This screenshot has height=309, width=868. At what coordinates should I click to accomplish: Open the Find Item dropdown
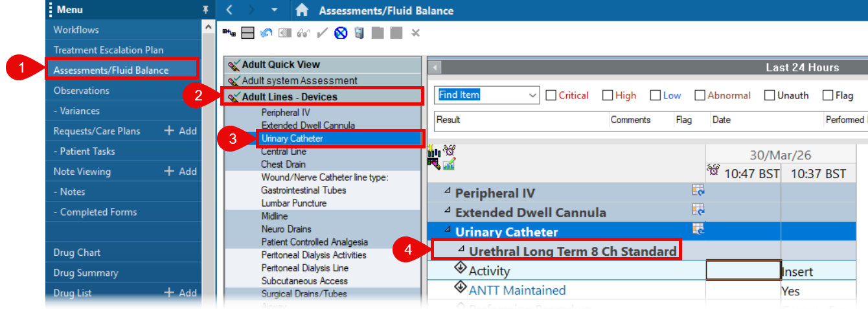pyautogui.click(x=532, y=95)
